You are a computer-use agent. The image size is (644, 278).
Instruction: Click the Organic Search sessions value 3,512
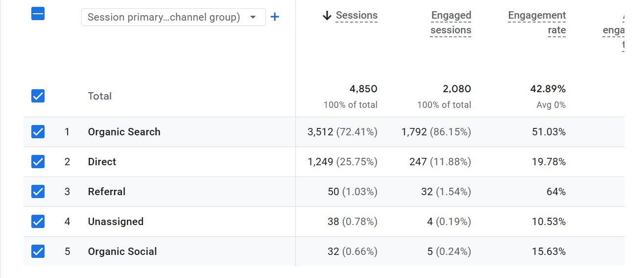coord(320,132)
